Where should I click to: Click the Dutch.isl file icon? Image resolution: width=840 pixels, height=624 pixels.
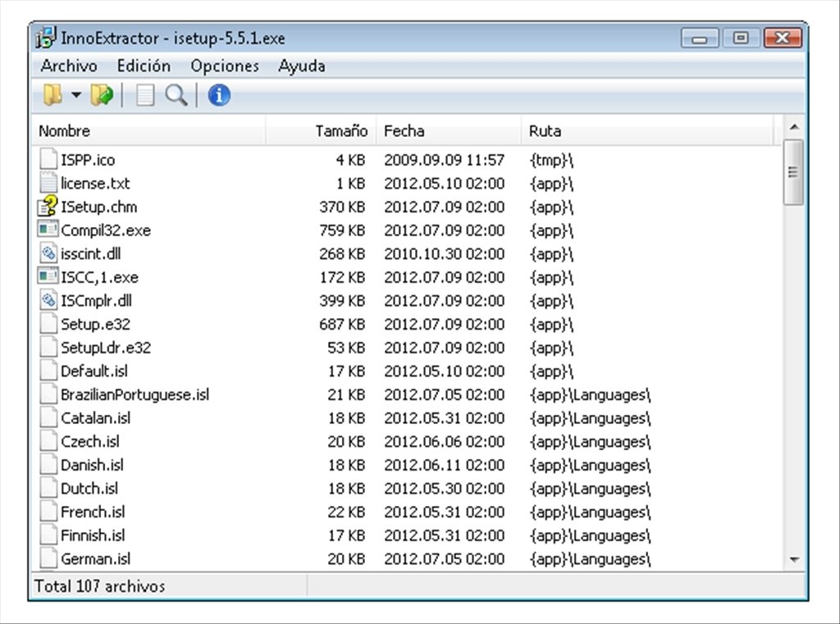coord(48,489)
